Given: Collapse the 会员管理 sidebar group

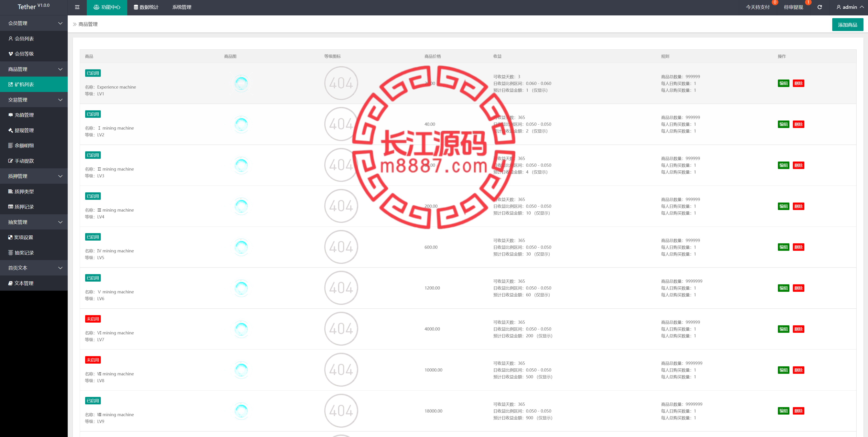Looking at the screenshot, I should click(34, 23).
